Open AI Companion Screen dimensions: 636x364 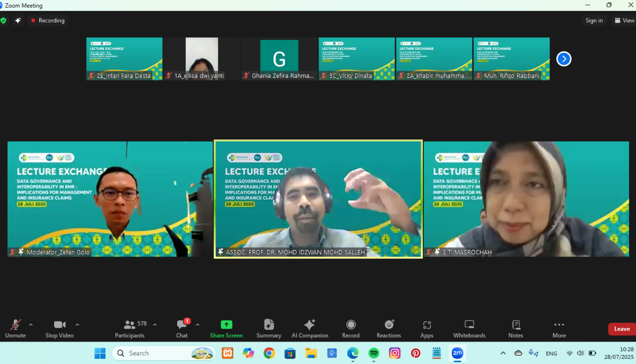[310, 329]
